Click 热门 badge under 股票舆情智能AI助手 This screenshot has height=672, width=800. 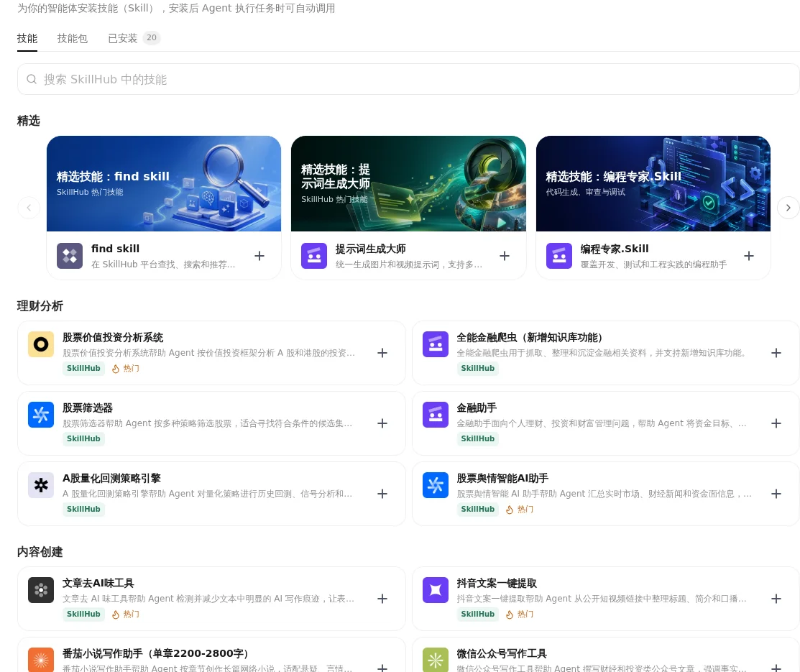[520, 509]
